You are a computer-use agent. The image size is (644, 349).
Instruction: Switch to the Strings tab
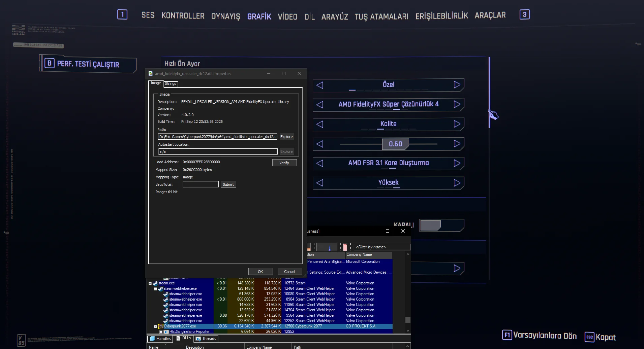[x=171, y=84]
